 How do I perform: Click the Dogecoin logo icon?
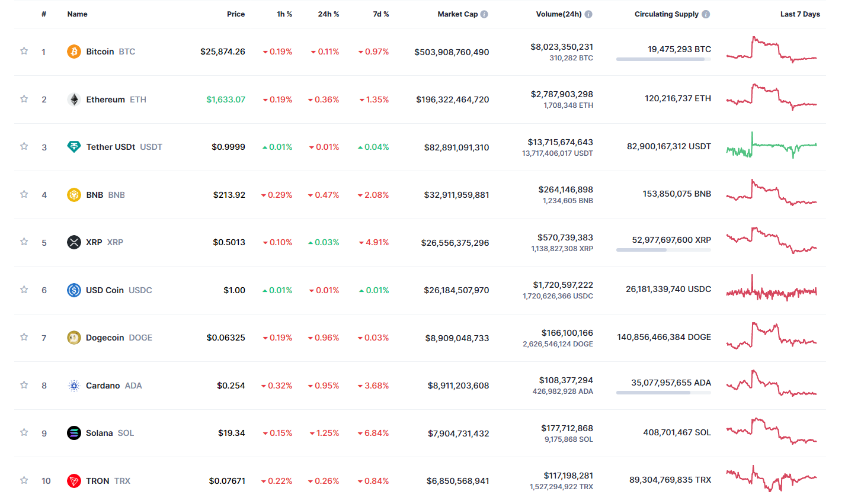coord(74,338)
